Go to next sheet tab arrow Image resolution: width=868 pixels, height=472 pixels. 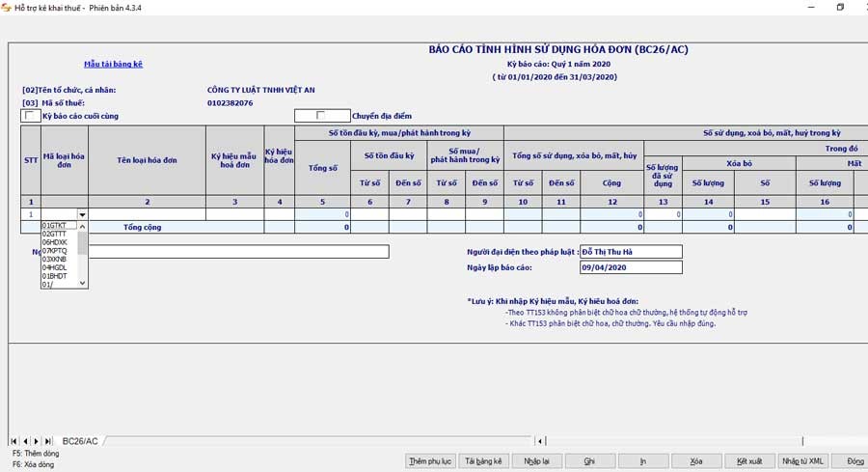pyautogui.click(x=37, y=441)
